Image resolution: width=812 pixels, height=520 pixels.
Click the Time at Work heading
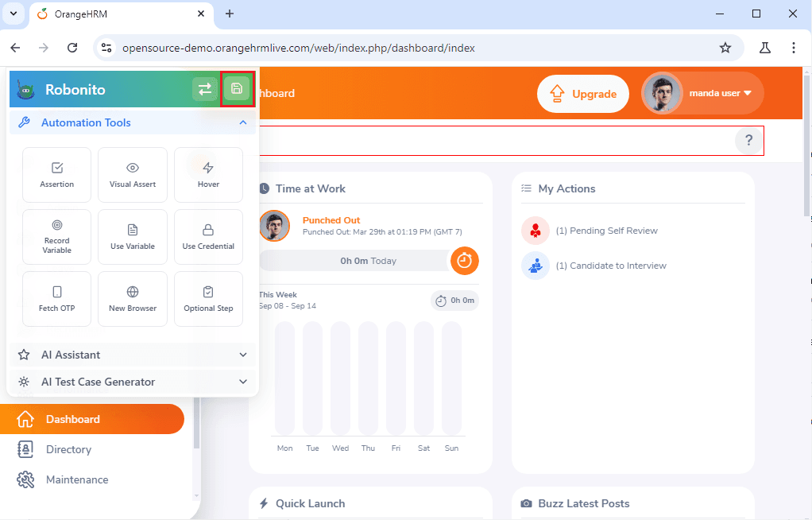[310, 188]
